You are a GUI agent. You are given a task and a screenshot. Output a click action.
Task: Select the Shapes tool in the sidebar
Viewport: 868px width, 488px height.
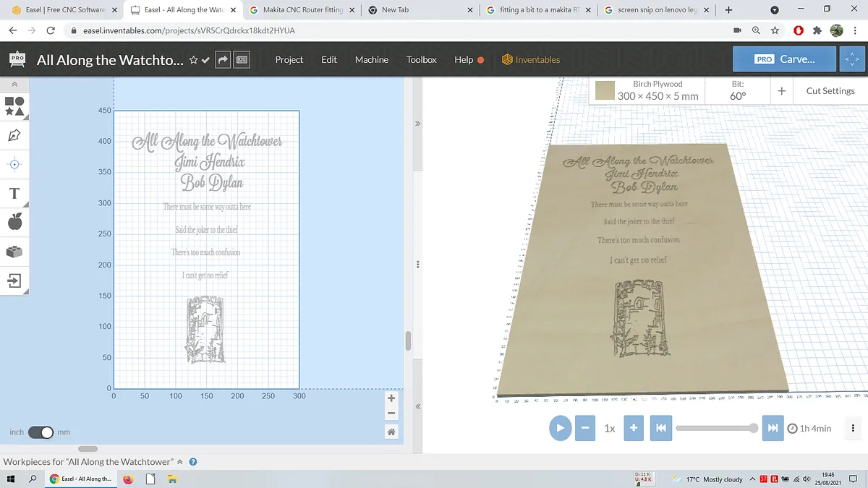[x=14, y=106]
